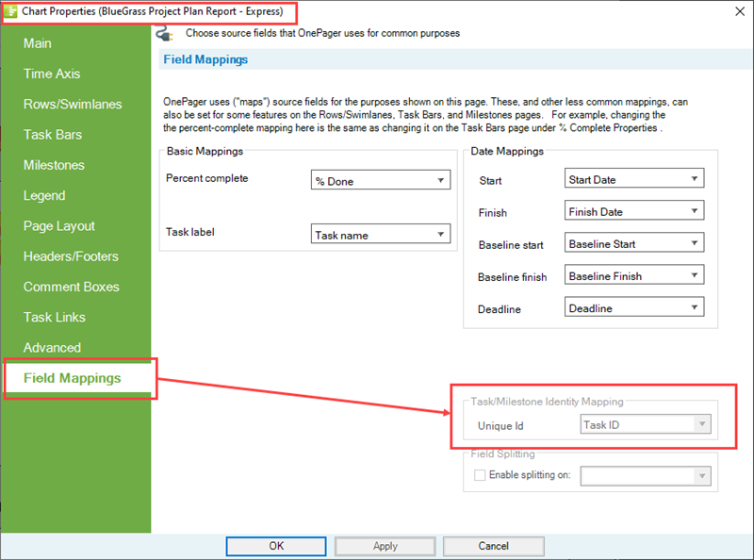Open the Task Links page
This screenshot has height=560, width=754.
click(55, 317)
